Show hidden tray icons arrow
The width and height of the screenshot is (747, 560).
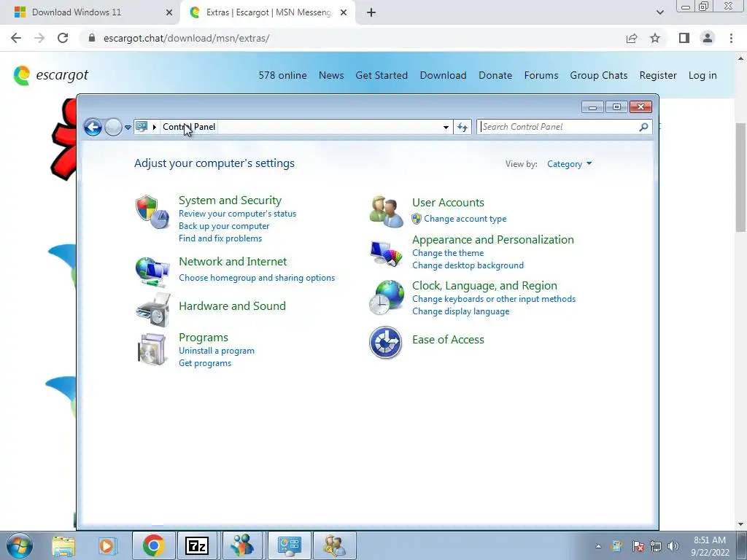(x=598, y=546)
